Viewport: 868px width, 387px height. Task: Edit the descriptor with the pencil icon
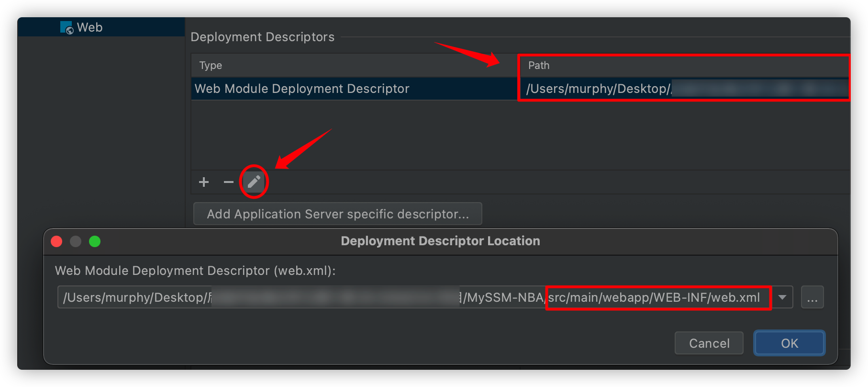[x=254, y=182]
